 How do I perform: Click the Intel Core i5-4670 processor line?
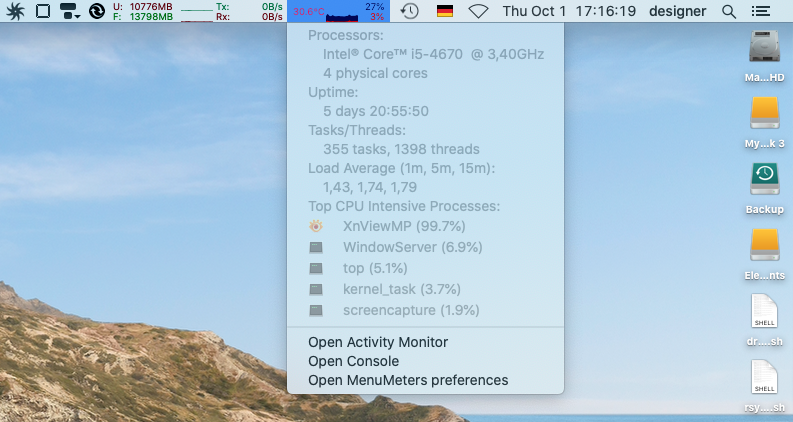coord(433,54)
